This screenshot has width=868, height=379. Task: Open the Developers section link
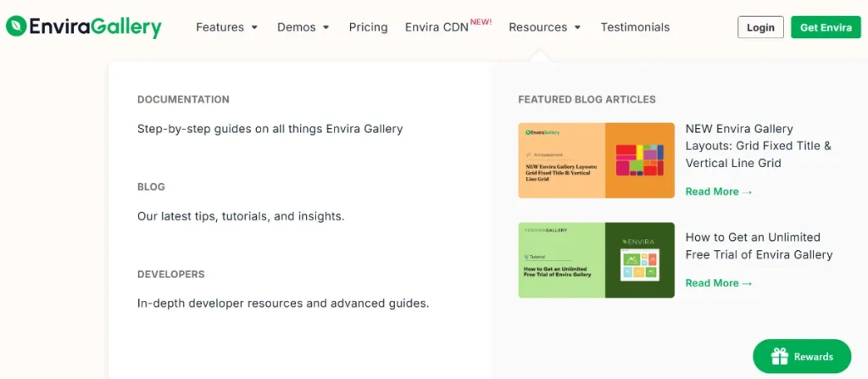click(x=171, y=274)
